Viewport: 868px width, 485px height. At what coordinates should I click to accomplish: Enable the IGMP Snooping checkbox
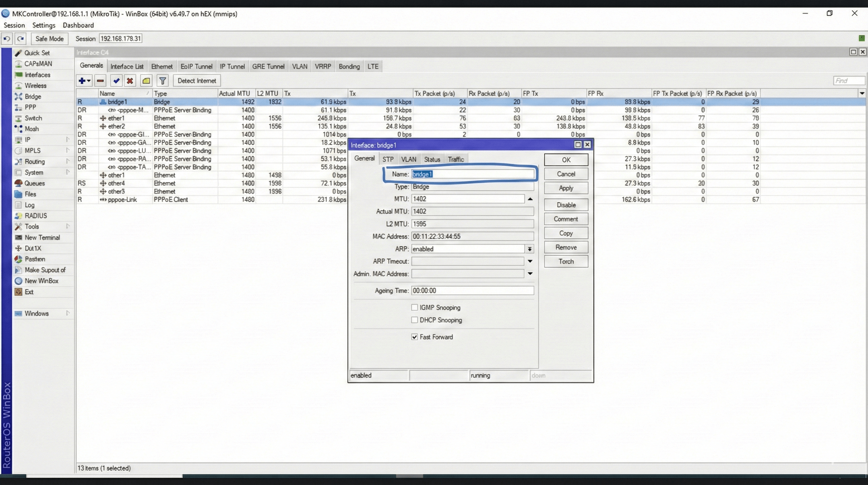(x=414, y=307)
